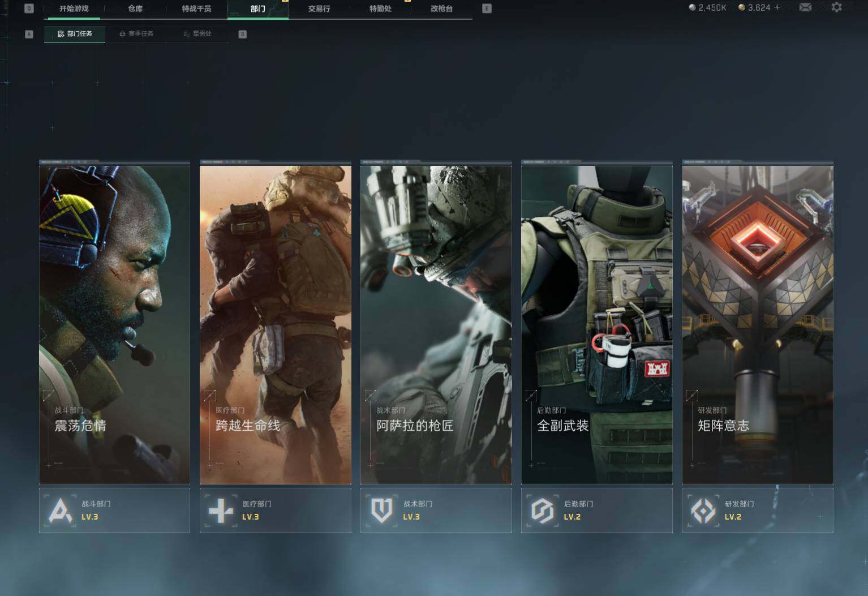Select the 研发部门 LV.2 level button
This screenshot has height=596, width=868.
coord(758,511)
